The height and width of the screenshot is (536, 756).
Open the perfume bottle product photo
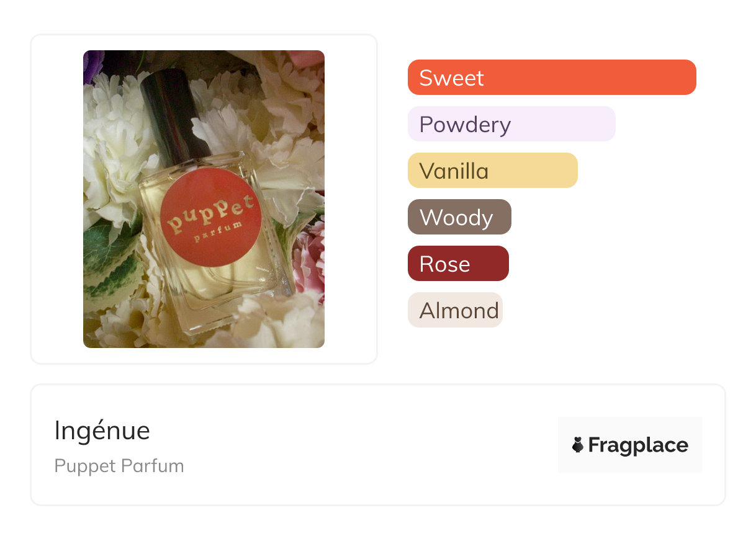(x=204, y=199)
